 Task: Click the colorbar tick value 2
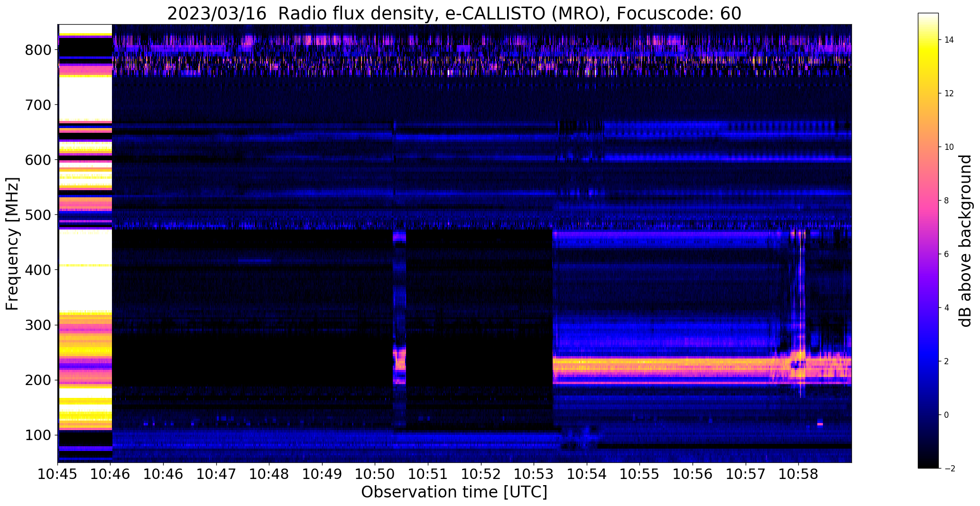pos(947,361)
